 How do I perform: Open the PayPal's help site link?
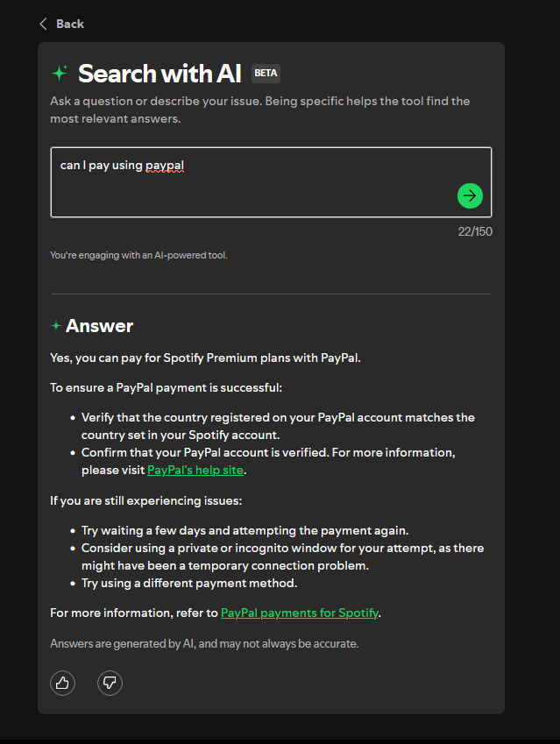coord(196,470)
